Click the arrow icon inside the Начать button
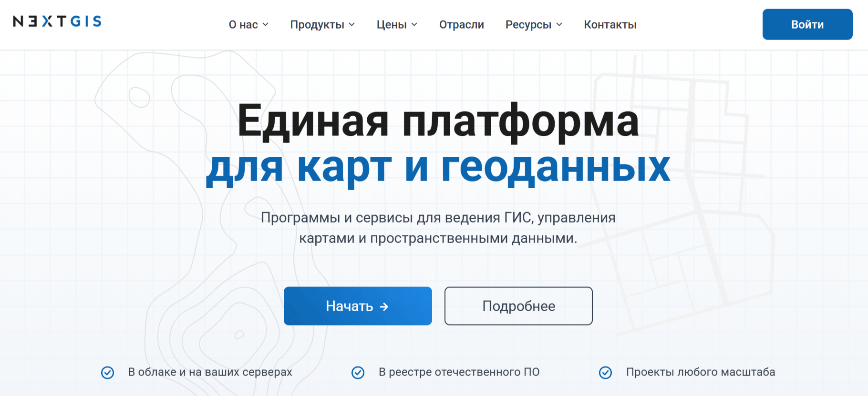This screenshot has width=868, height=396. point(384,307)
